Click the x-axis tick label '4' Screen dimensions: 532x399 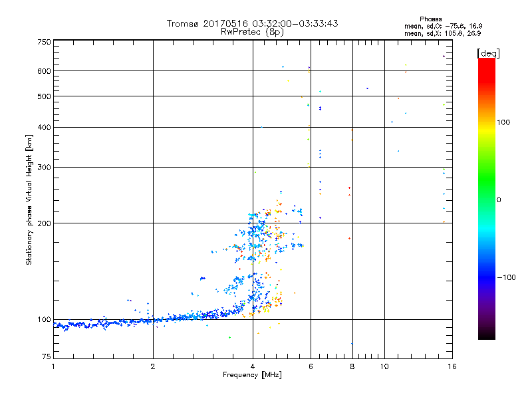[253, 366]
